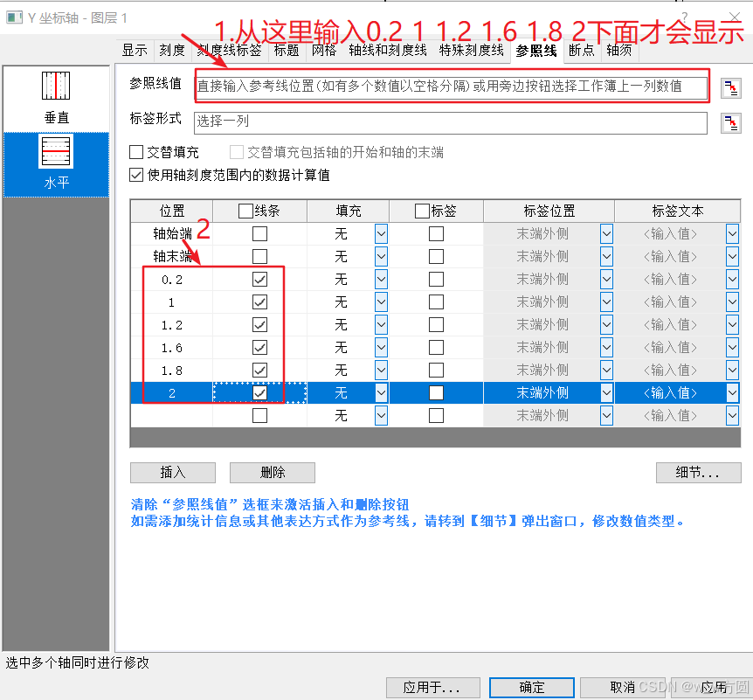Confirm with the 确定 button

(532, 688)
